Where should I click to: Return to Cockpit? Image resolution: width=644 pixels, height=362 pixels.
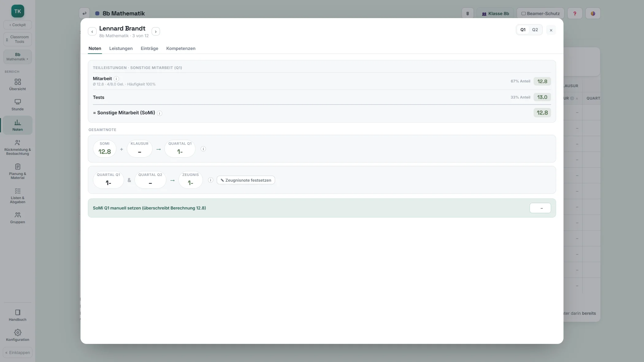(x=17, y=25)
